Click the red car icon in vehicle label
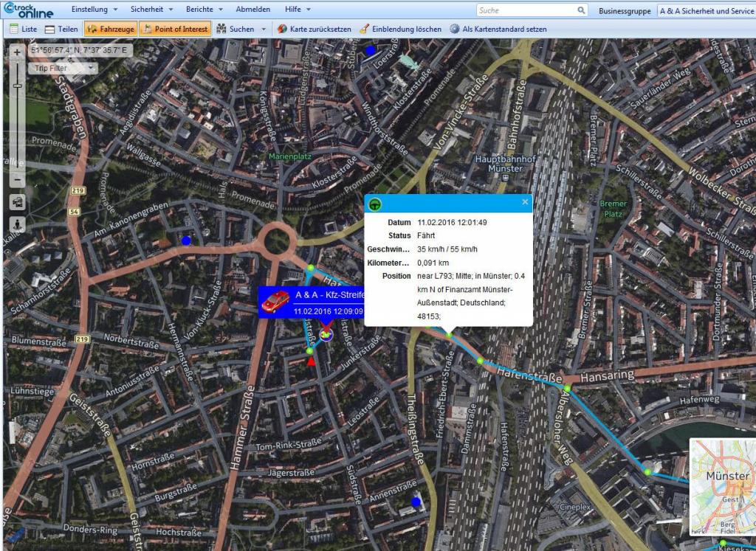Image resolution: width=756 pixels, height=551 pixels. click(x=275, y=301)
